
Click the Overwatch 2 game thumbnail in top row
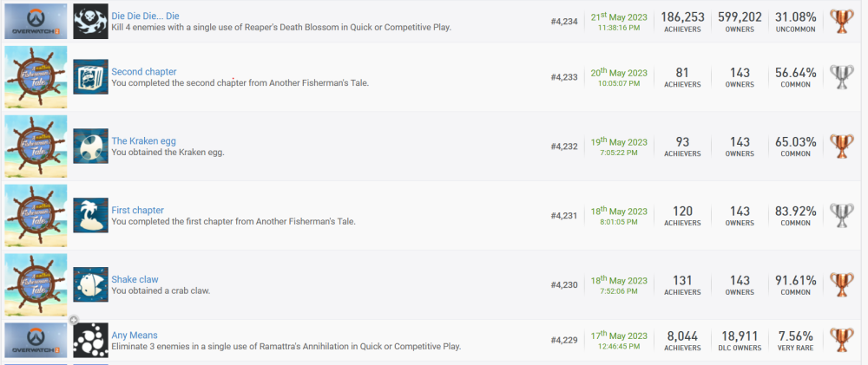click(36, 21)
